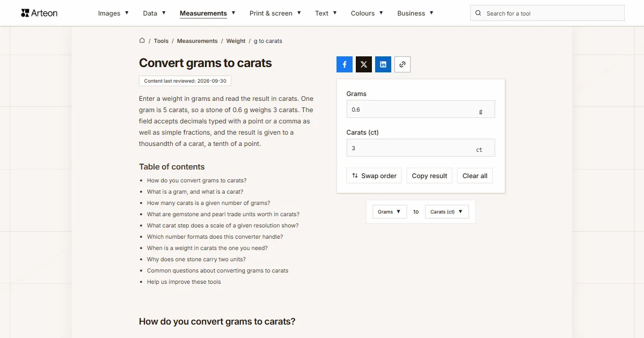Jump to What is a gram, and what is a carat?

pyautogui.click(x=195, y=192)
